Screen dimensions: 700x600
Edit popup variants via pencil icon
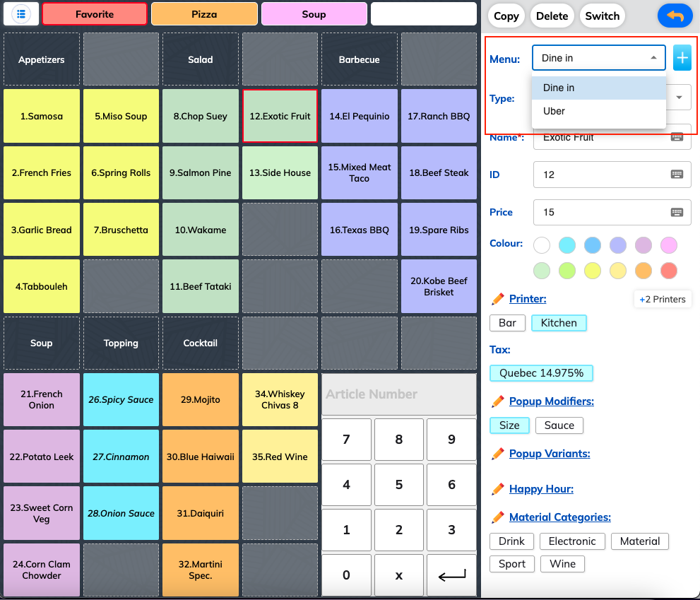click(x=497, y=454)
